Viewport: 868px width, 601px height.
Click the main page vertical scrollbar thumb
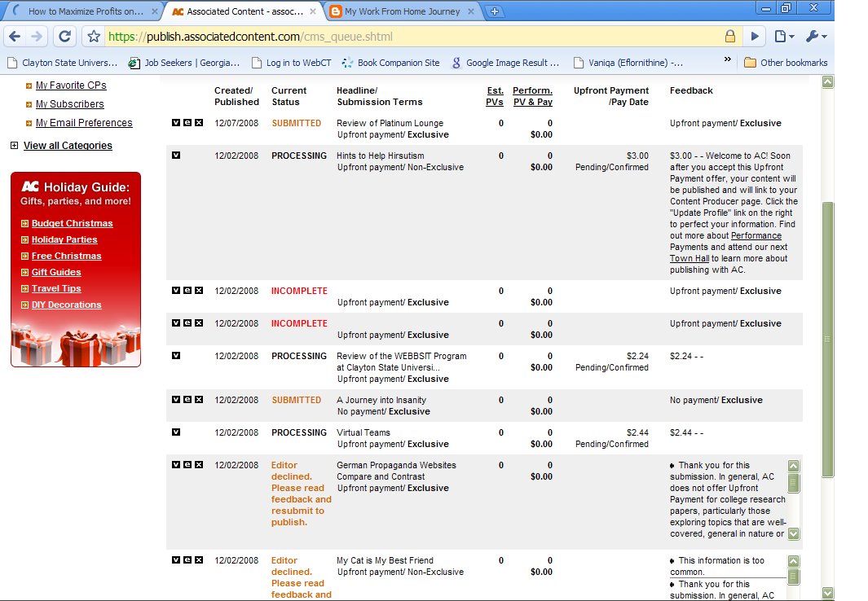(827, 339)
